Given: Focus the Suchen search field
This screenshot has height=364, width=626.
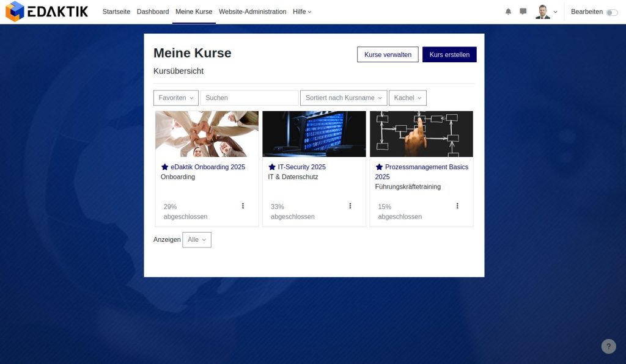Looking at the screenshot, I should (x=249, y=98).
